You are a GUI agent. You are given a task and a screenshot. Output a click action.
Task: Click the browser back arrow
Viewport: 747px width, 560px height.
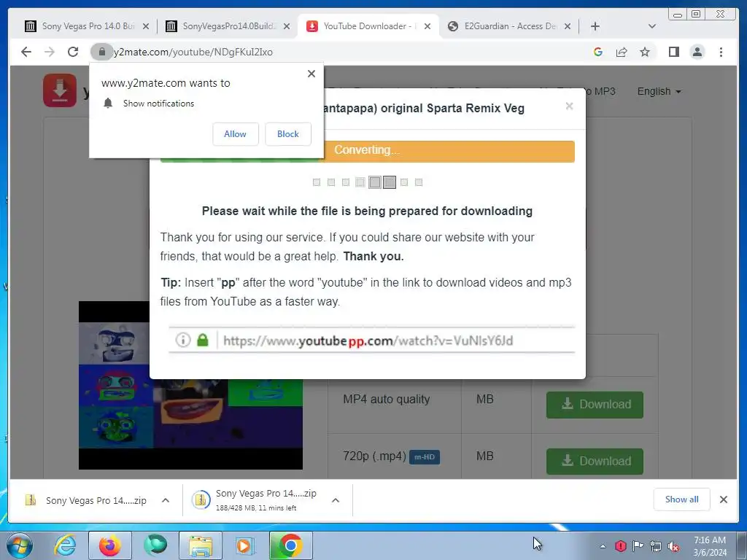point(26,52)
